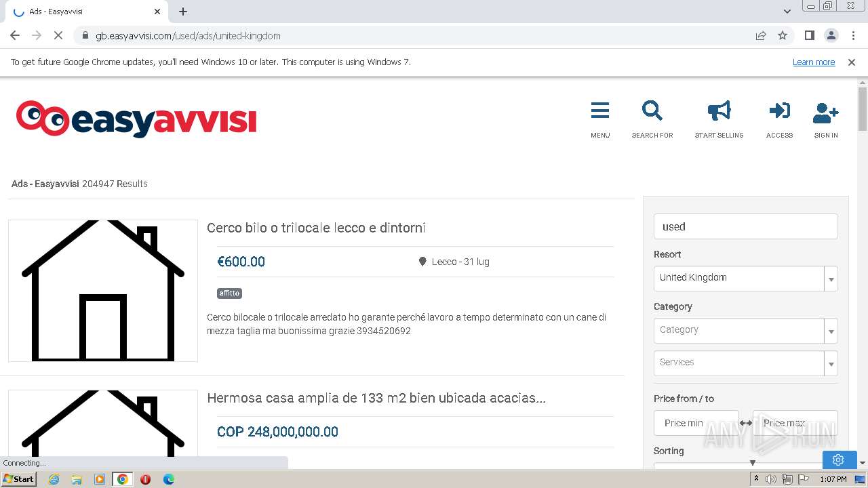The image size is (868, 488).
Task: Click the SIGN IN user-plus icon
Action: pyautogui.click(x=826, y=113)
